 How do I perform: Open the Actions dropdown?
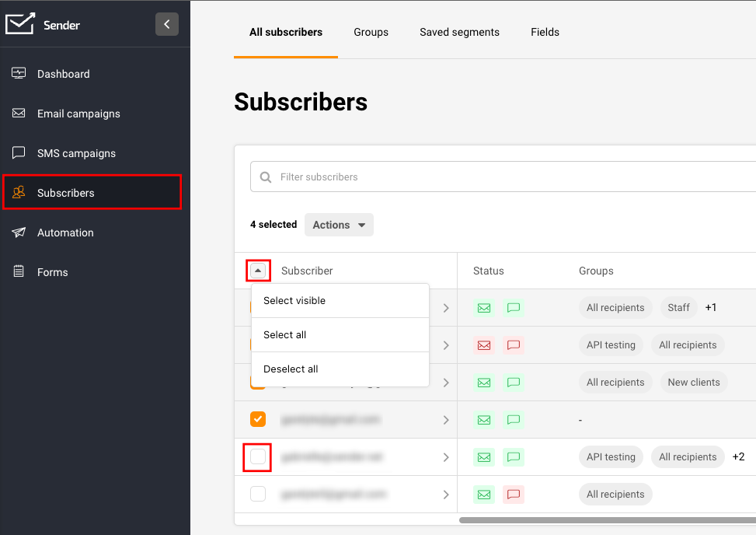339,225
